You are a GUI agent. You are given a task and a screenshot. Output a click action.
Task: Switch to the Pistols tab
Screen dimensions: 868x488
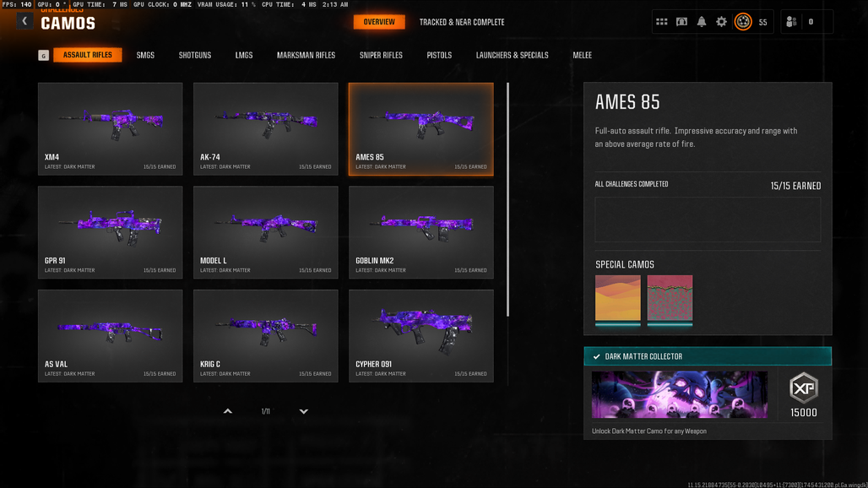439,56
